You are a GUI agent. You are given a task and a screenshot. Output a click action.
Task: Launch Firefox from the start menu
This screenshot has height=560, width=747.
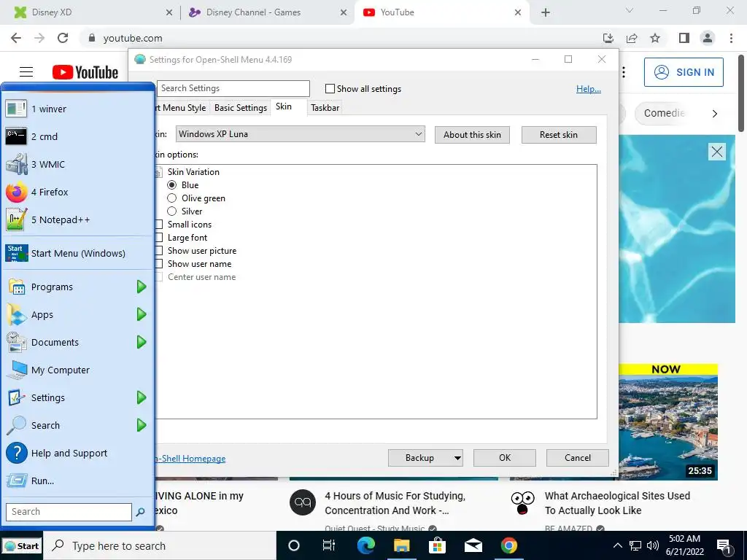tap(77, 192)
